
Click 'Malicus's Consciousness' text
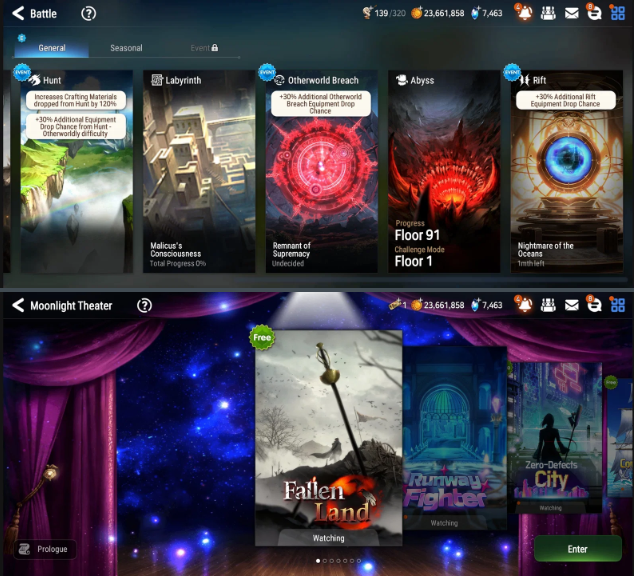pyautogui.click(x=175, y=249)
